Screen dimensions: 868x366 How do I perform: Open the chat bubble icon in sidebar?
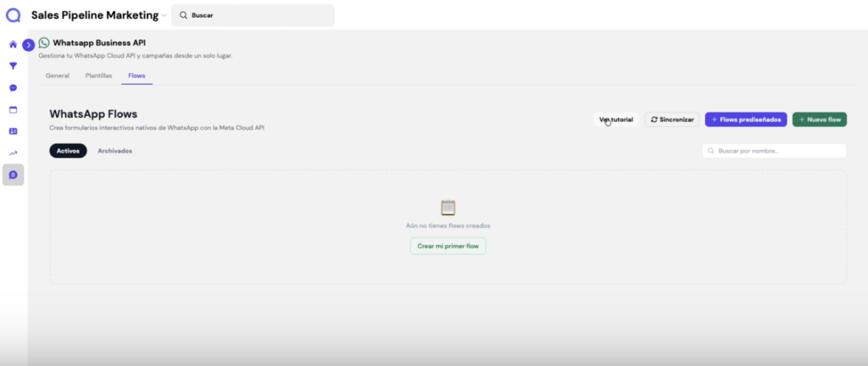[14, 88]
